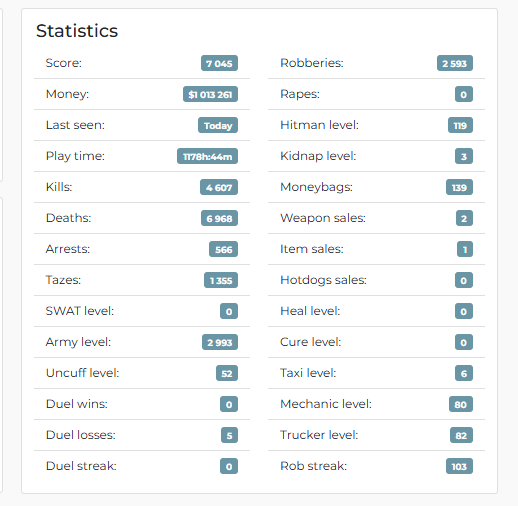
Task: Select the Uncuff level badge 52
Action: click(227, 373)
